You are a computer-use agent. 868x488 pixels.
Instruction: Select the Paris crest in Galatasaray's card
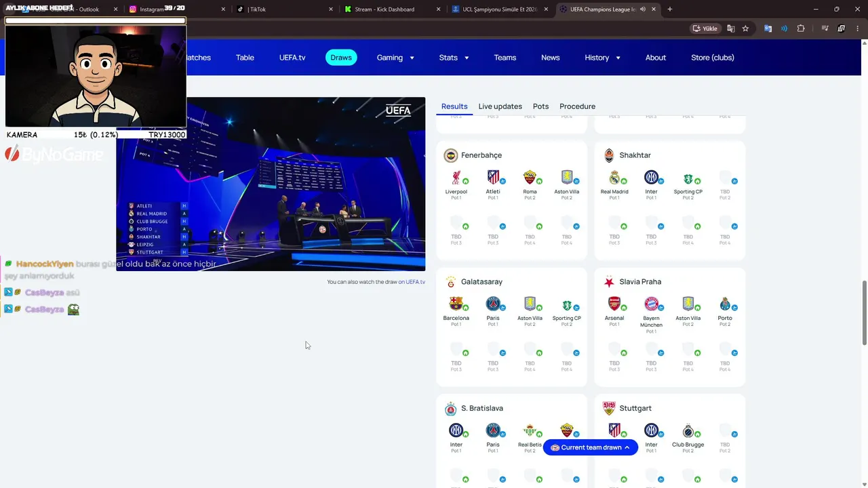tap(493, 304)
